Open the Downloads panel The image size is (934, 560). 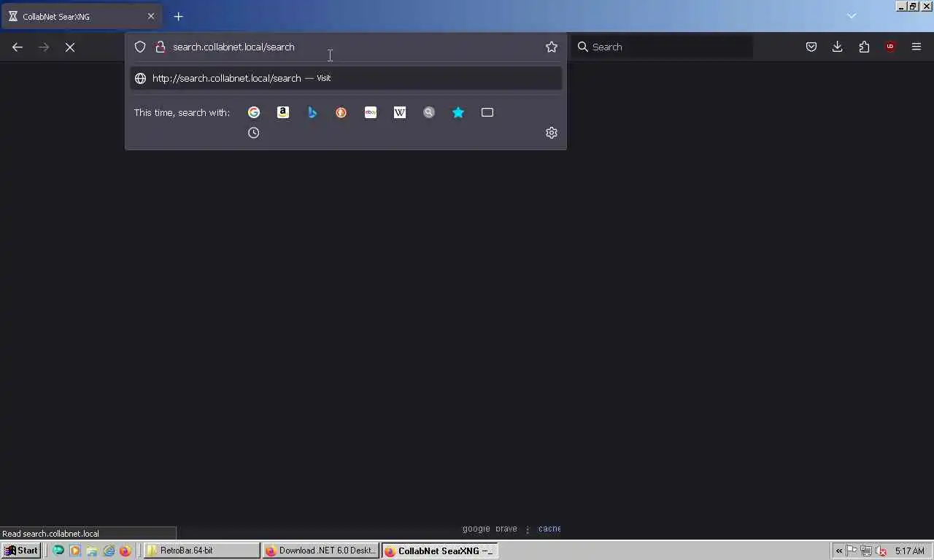(838, 47)
